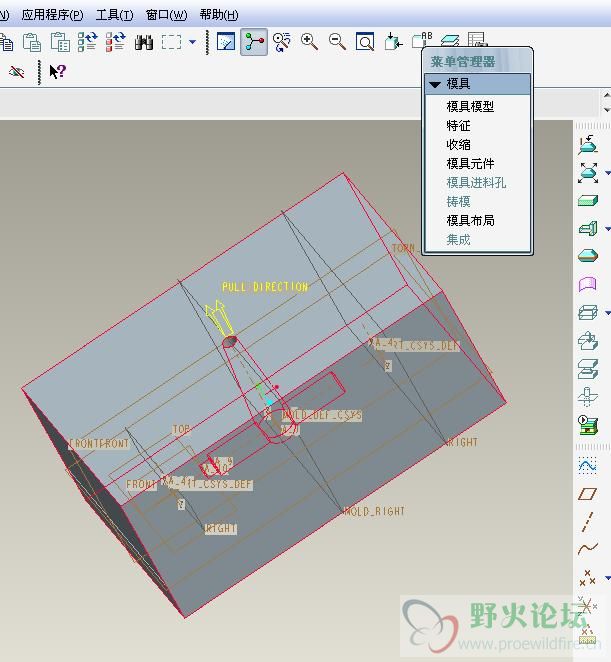Expand the datum point flyout arrow
Viewport: 611px width, 662px height.
608,578
